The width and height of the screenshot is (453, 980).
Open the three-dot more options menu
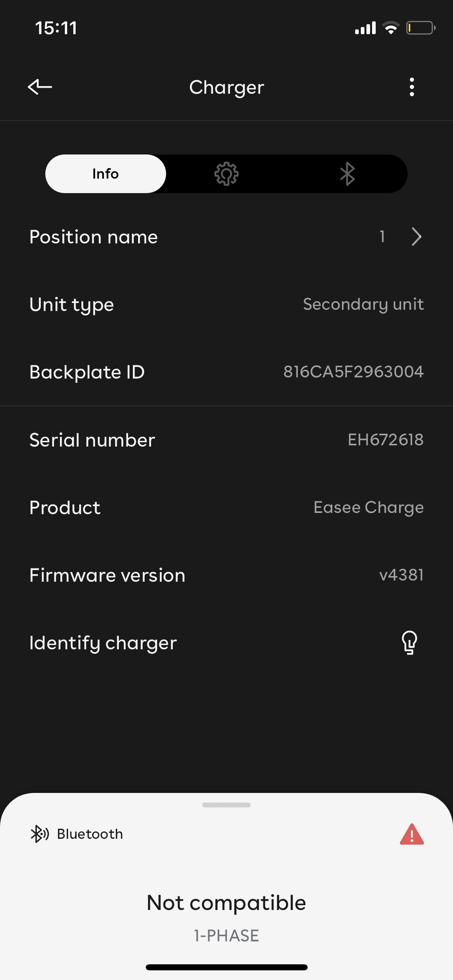[x=412, y=87]
